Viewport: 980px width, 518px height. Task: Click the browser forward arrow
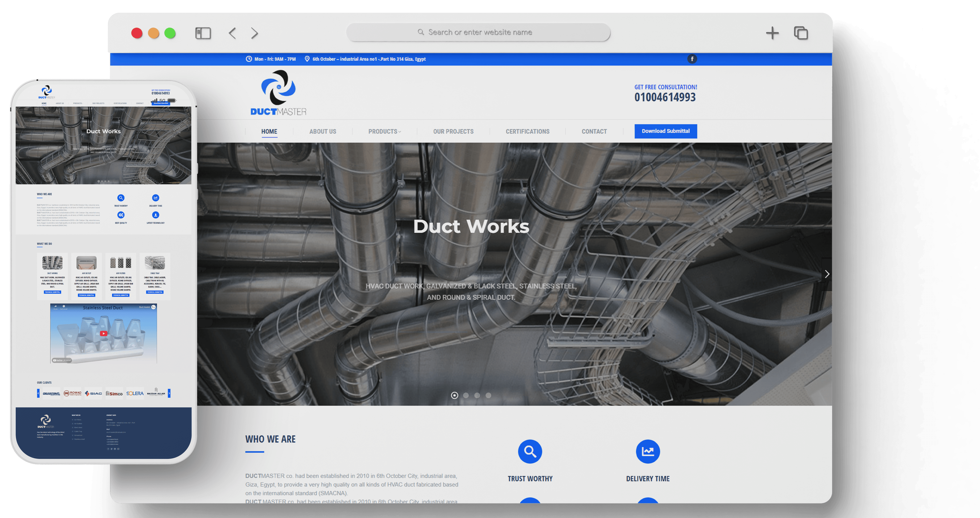coord(255,33)
